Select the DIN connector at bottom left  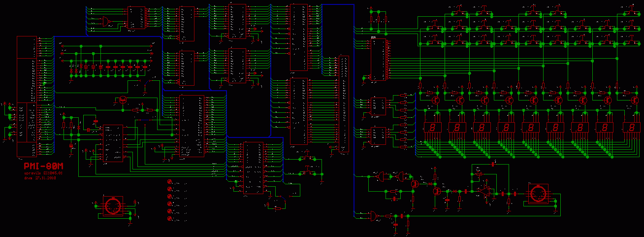[x=113, y=206]
